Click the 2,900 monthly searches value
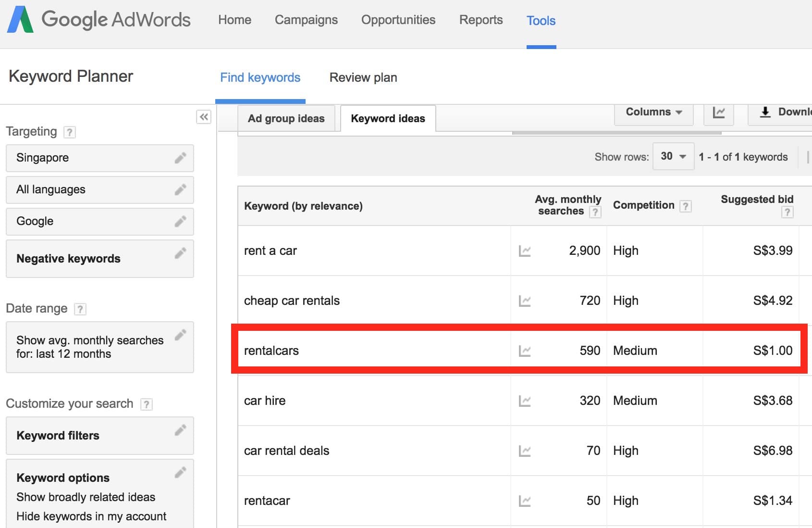 pos(585,251)
